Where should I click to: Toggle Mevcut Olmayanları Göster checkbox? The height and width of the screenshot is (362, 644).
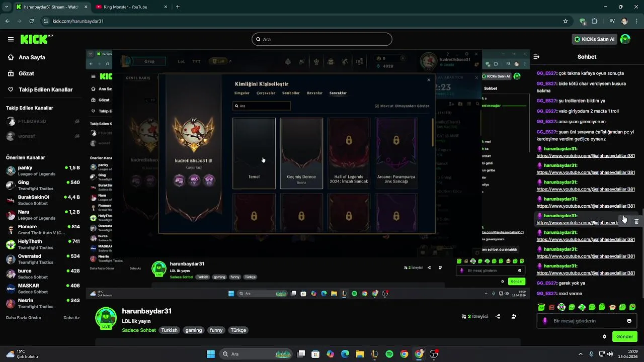click(x=377, y=106)
